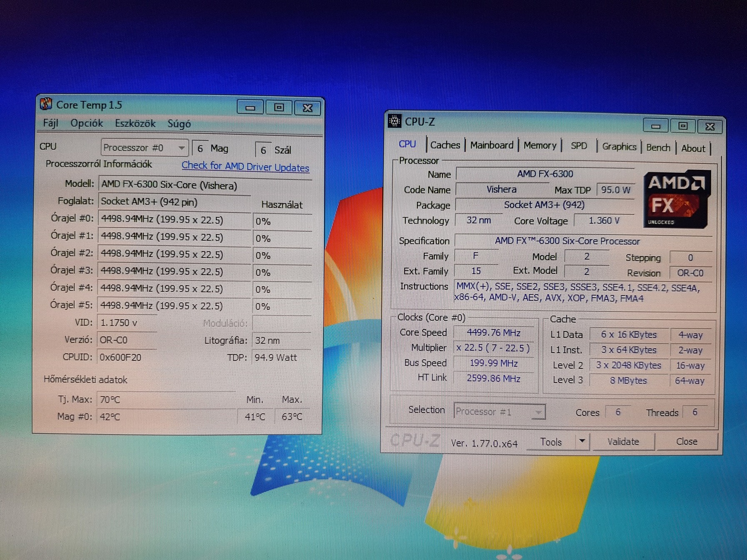Maximize the Core Temp window

279,108
